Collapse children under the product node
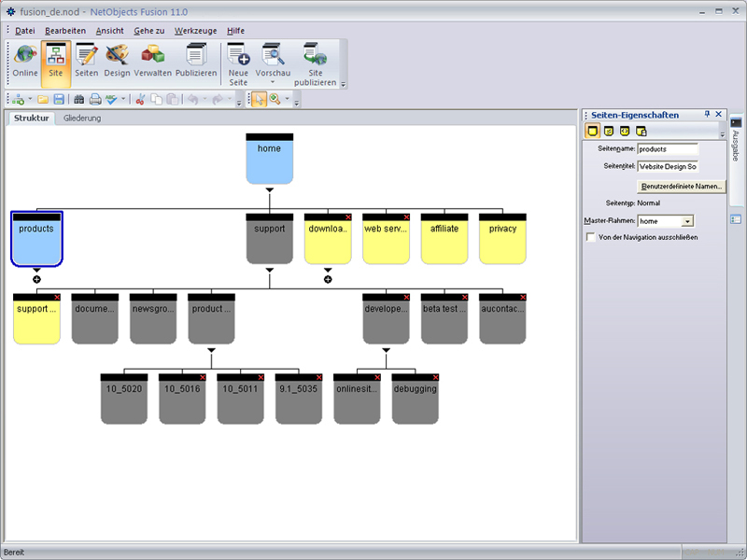747x560 pixels. [212, 350]
